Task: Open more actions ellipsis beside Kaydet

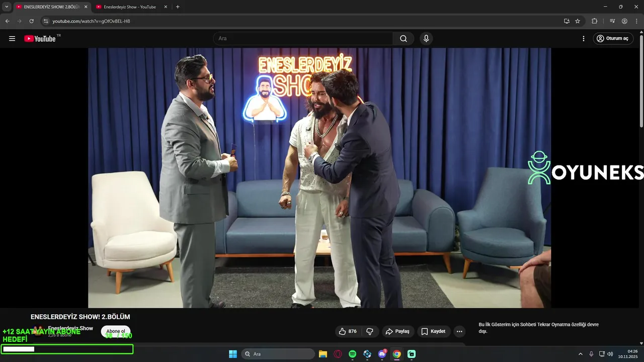Action: (x=459, y=331)
